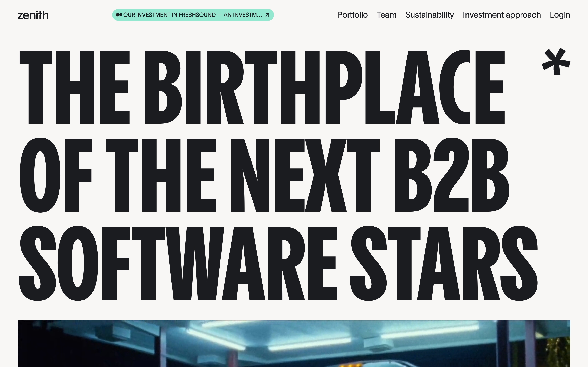Click the Login link
The image size is (588, 367).
tap(560, 15)
